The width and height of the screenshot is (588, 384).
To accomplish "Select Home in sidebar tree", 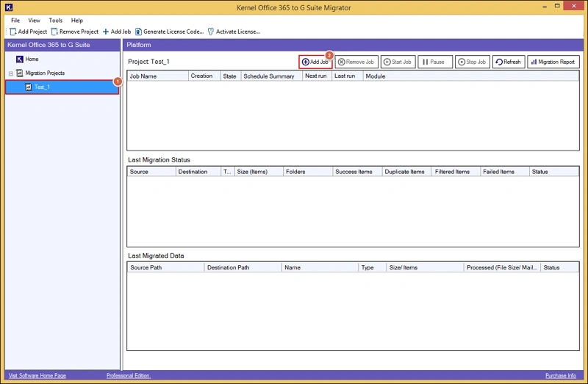I will 32,59.
